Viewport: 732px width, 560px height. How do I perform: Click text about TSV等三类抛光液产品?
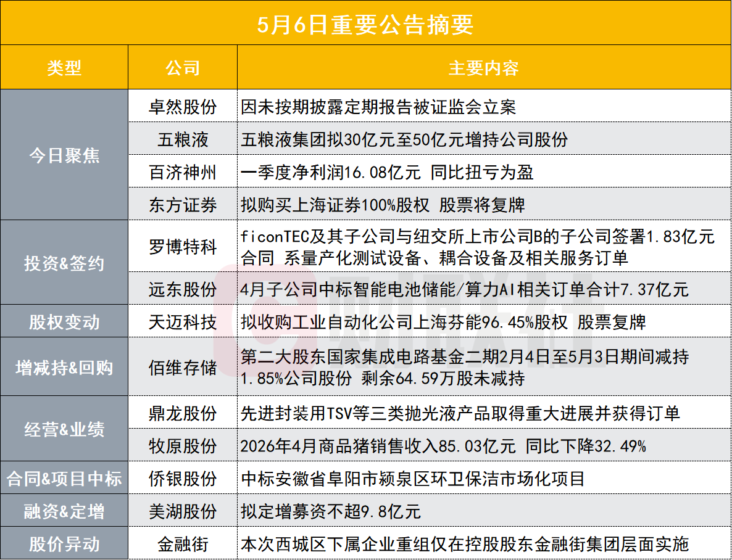pyautogui.click(x=460, y=413)
